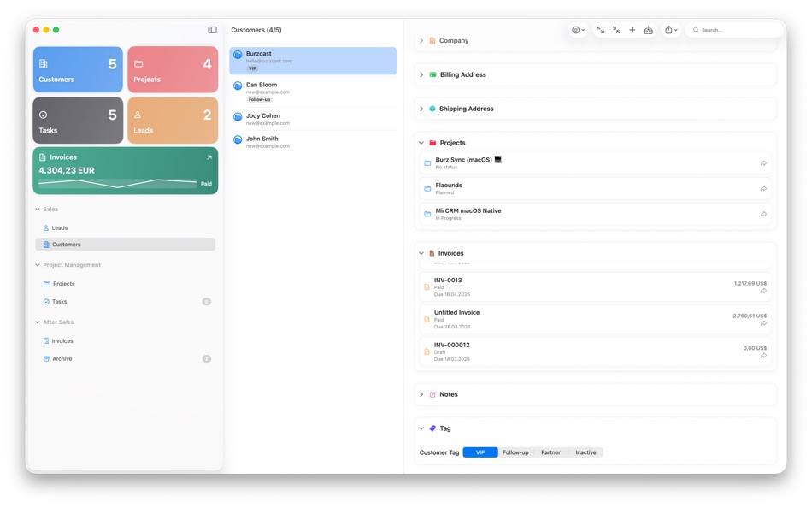
Task: Jump to Untitled Invoice via arrow icon
Action: tap(763, 323)
